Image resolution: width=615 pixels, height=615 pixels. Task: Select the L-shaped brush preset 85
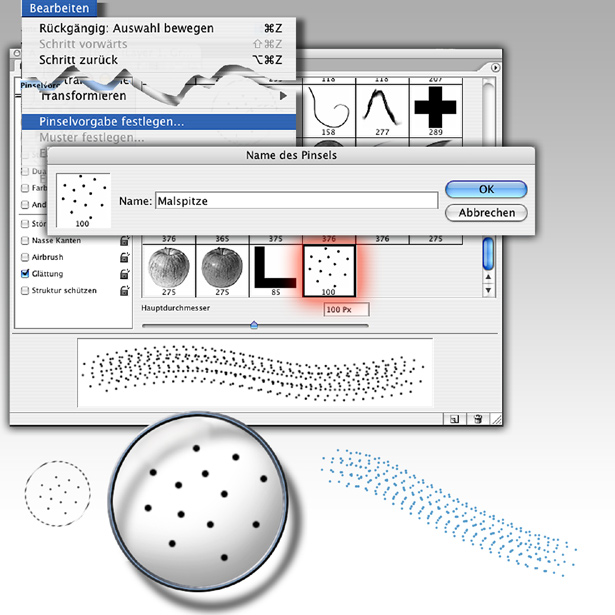click(x=275, y=271)
